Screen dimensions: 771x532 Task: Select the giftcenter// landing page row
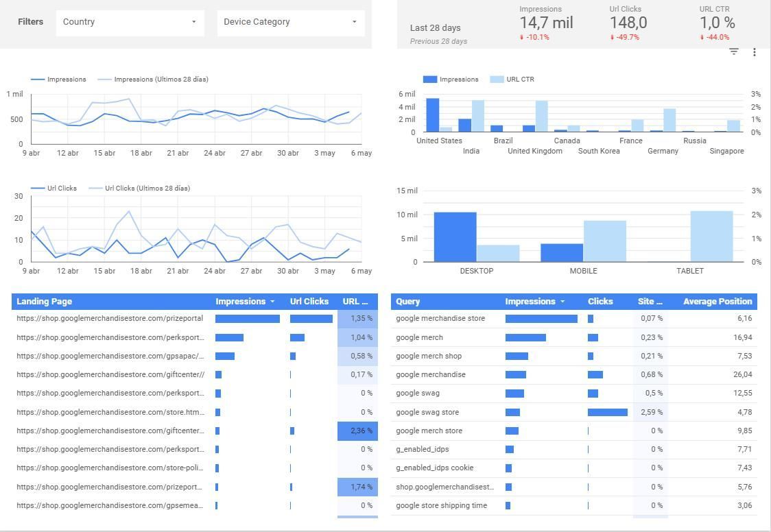(x=195, y=374)
